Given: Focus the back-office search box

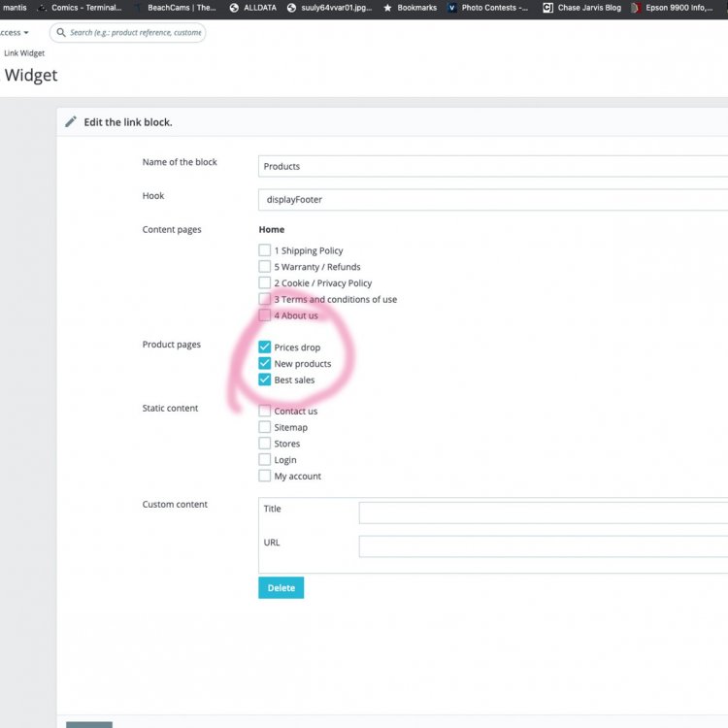Looking at the screenshot, I should click(x=128, y=32).
